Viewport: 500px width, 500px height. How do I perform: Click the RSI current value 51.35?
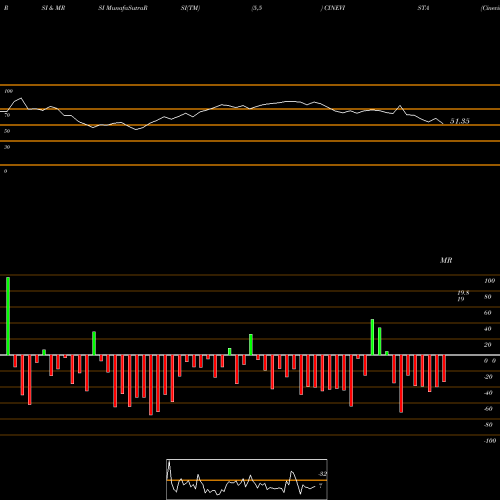pyautogui.click(x=460, y=121)
